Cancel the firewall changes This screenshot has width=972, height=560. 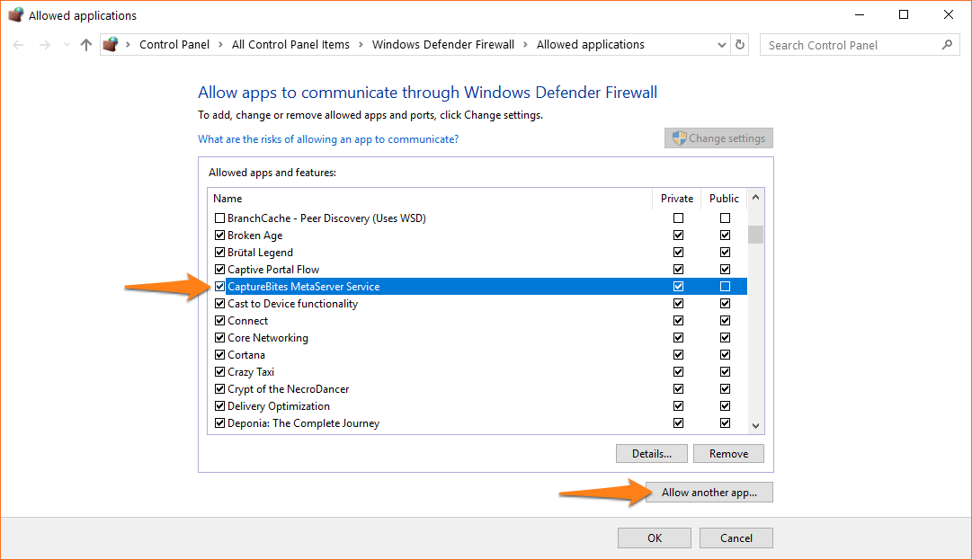point(736,538)
